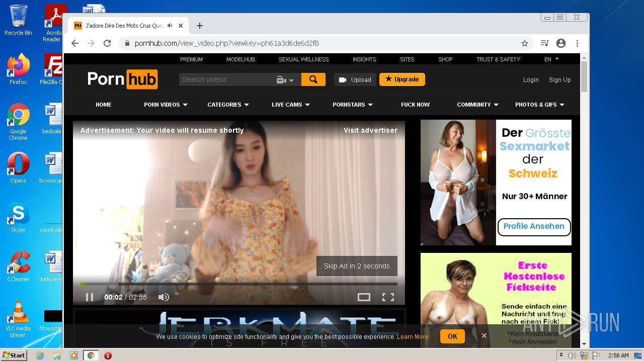Open the Windows Start button

tap(14, 355)
